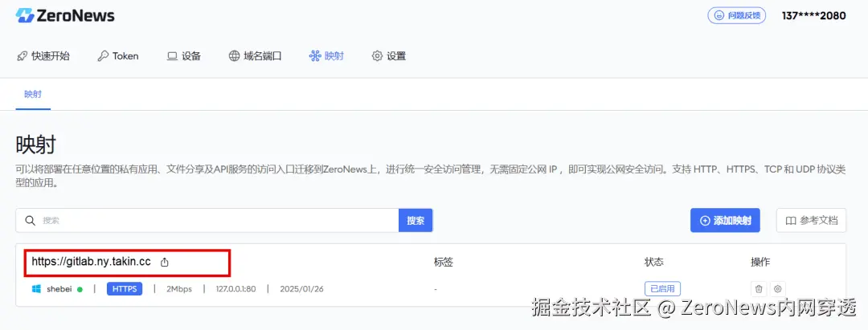Click the Windows icon beside shebei
The image size is (868, 330).
pyautogui.click(x=36, y=288)
